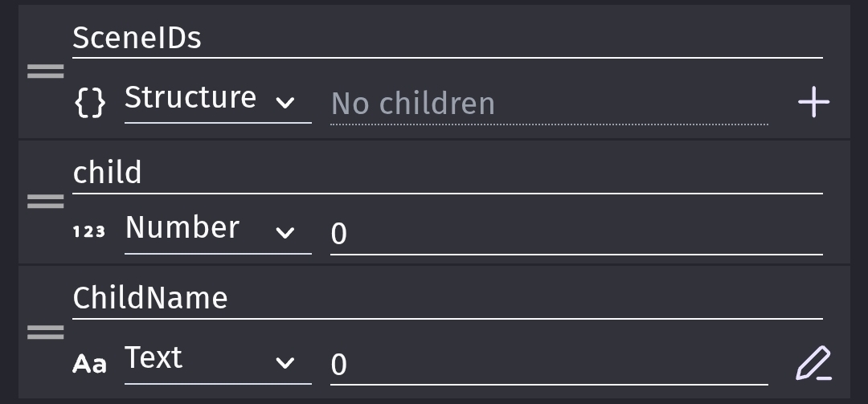Click the SceneIDs variable name field
The height and width of the screenshot is (404, 868).
pos(447,39)
